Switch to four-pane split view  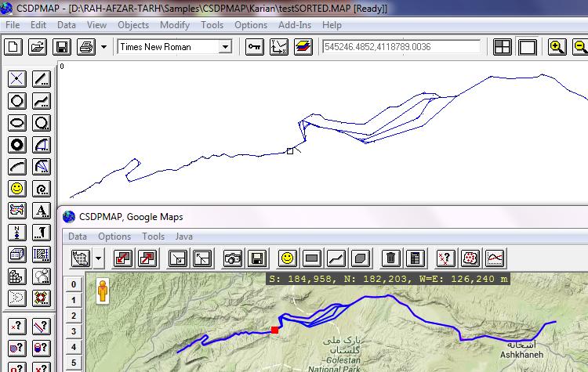[x=503, y=47]
